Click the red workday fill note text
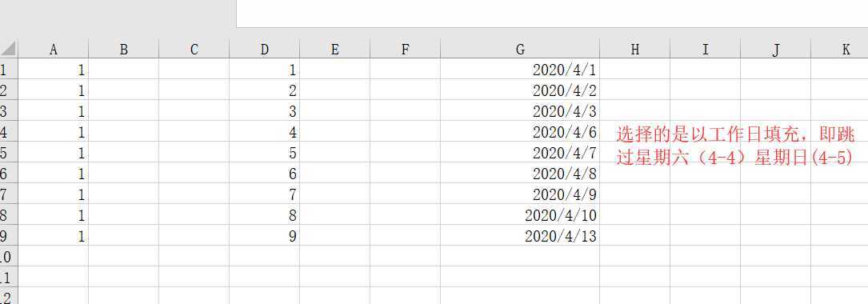This screenshot has width=868, height=304. point(736,146)
